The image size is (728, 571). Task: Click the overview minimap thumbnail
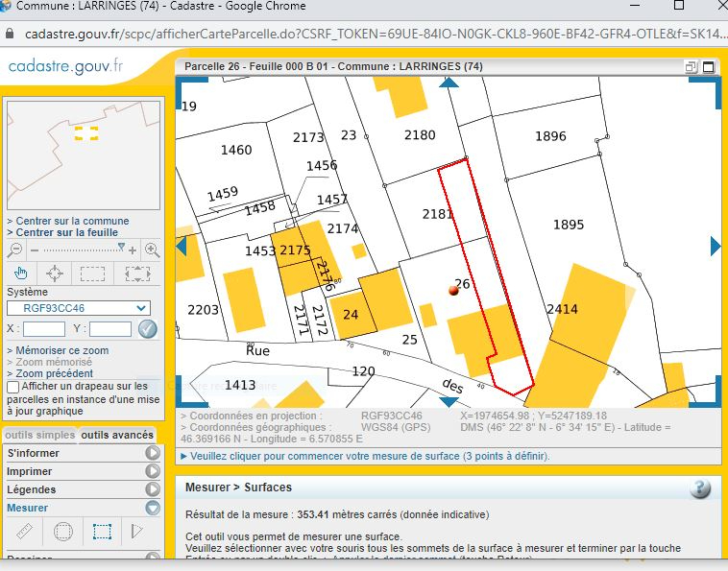pos(84,155)
